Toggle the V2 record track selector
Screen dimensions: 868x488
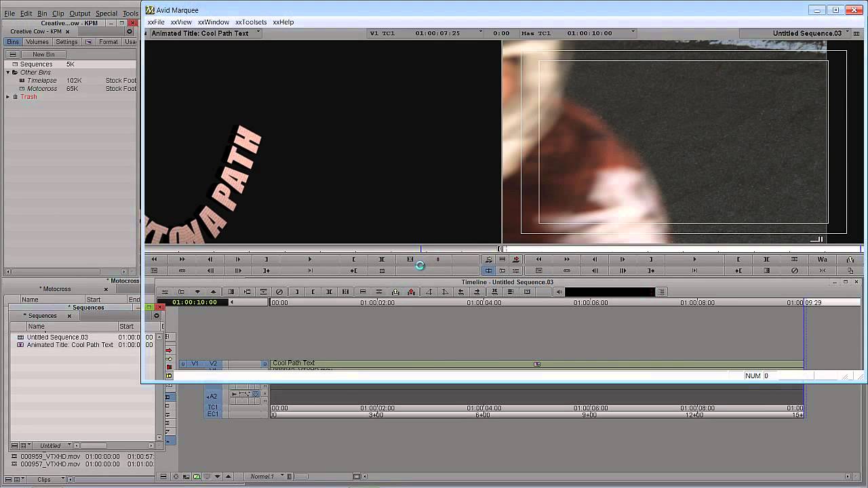tap(213, 364)
